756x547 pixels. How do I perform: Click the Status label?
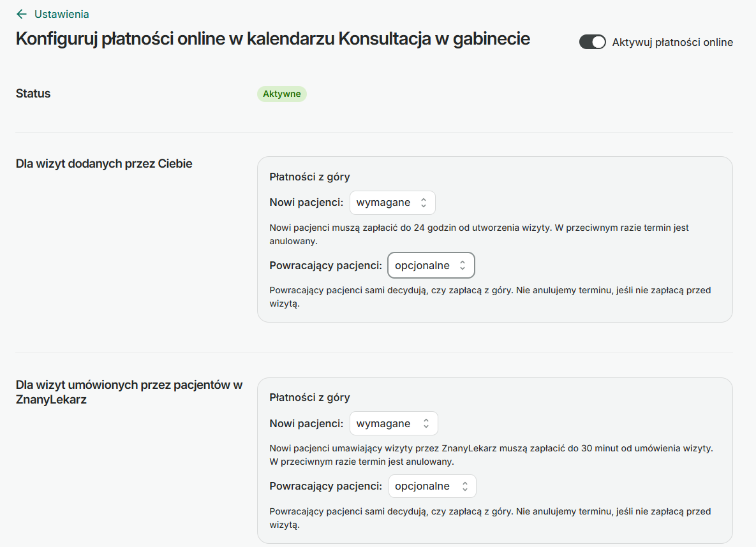32,93
